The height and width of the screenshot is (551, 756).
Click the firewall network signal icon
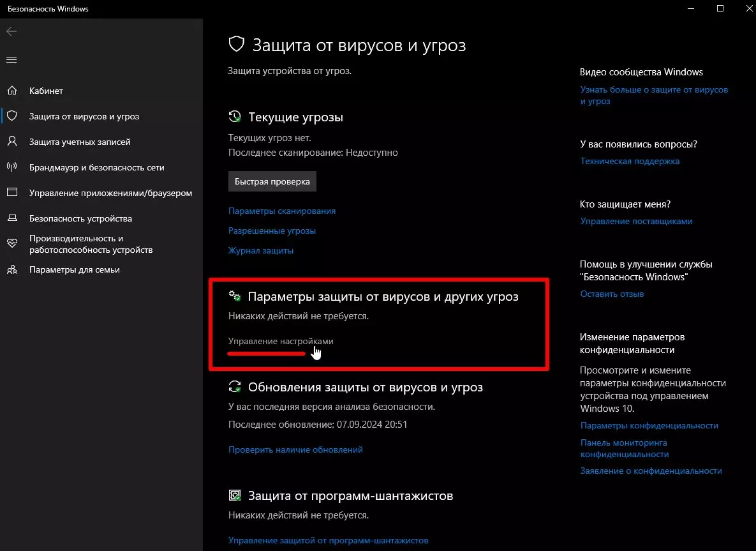tap(11, 167)
